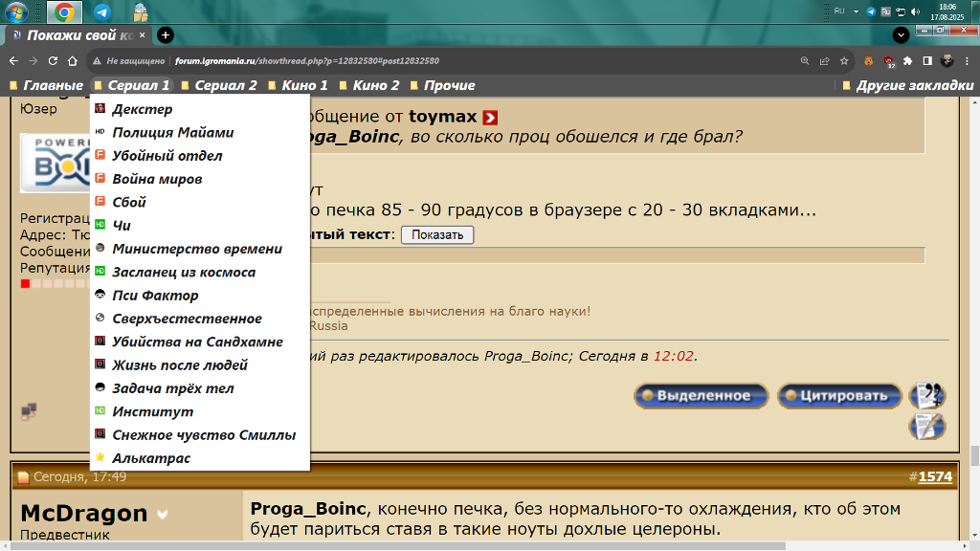Click the 'Показать' hidden text button

pos(436,235)
